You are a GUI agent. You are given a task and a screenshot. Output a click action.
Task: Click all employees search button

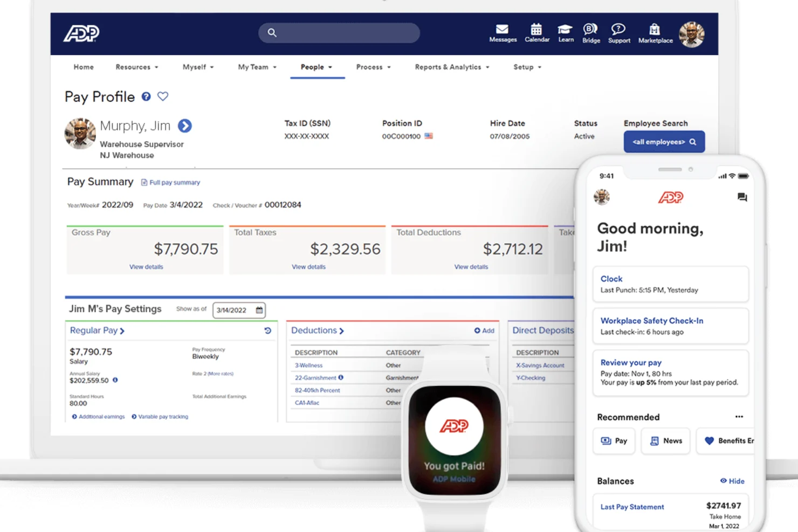pos(664,142)
